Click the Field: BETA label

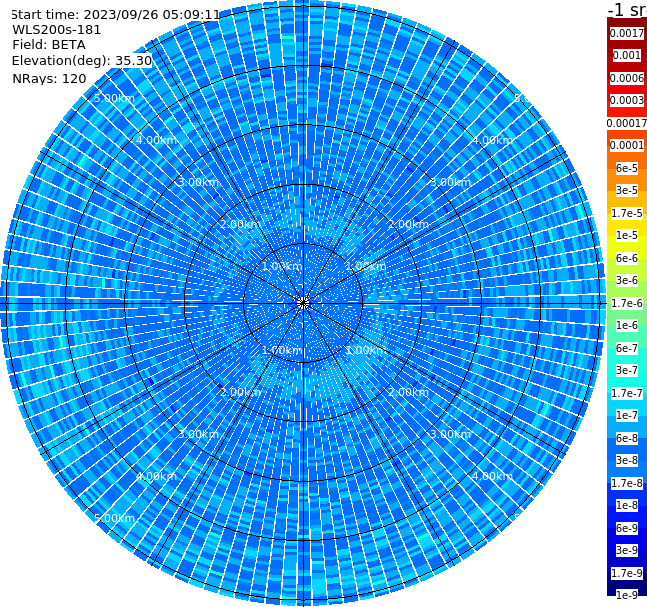(49, 45)
